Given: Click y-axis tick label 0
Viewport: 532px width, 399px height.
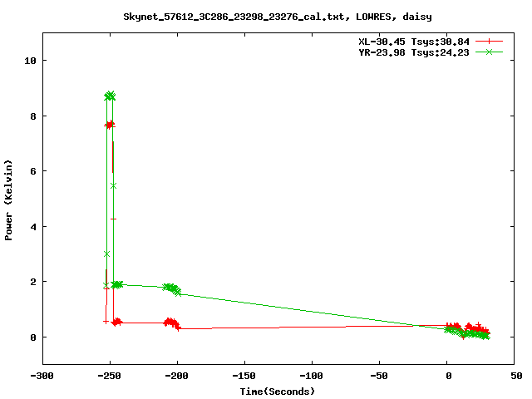Looking at the screenshot, I should (x=33, y=337).
